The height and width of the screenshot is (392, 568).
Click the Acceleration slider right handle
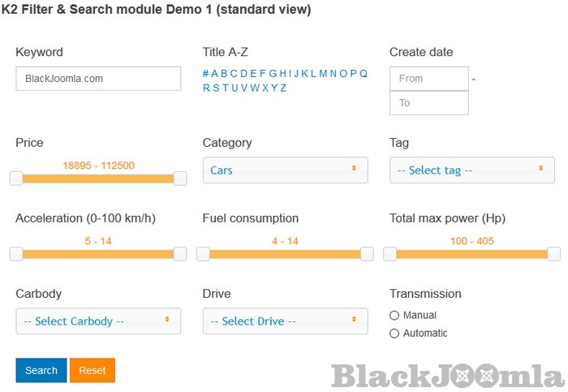180,254
